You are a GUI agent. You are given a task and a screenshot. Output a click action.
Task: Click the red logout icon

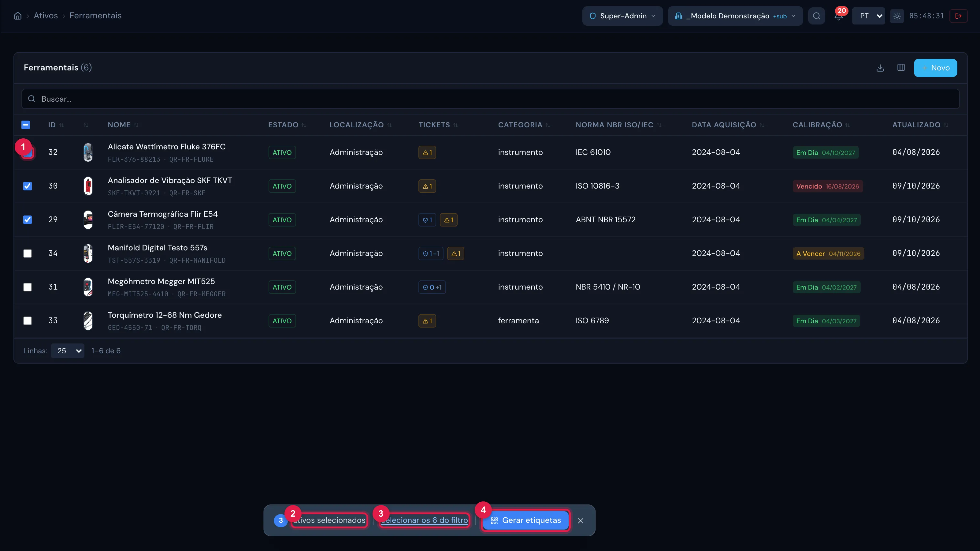958,16
